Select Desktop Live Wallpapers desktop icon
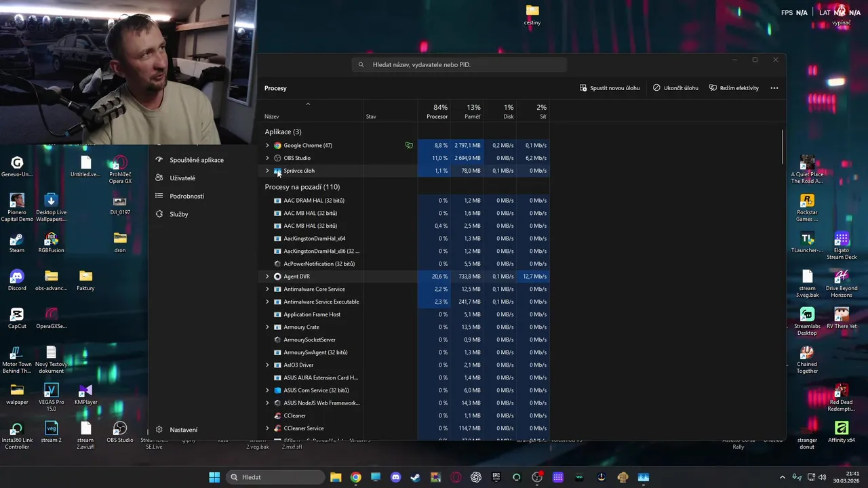 (51, 208)
